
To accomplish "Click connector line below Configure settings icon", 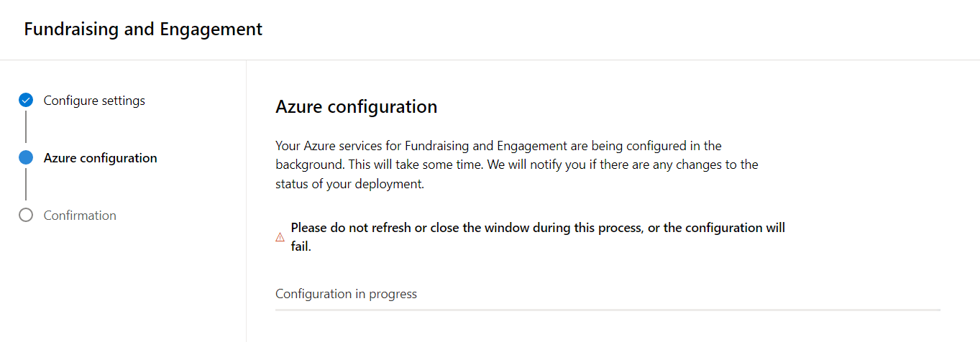I will pos(26,126).
